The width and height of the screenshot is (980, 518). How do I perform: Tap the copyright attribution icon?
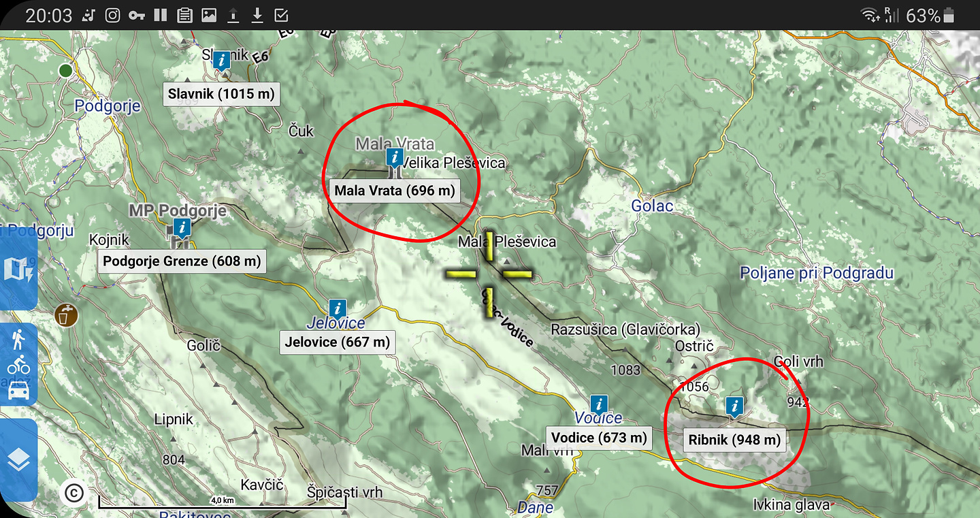(73, 492)
